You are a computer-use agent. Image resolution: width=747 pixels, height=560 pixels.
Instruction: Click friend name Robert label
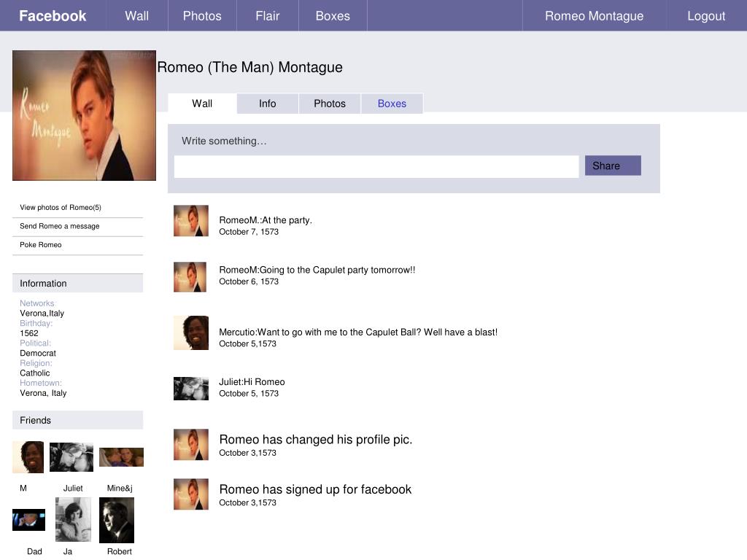(119, 551)
